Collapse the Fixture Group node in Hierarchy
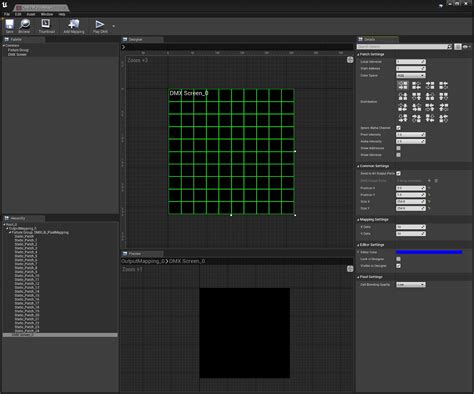Image resolution: width=474 pixels, height=394 pixels. (x=10, y=232)
